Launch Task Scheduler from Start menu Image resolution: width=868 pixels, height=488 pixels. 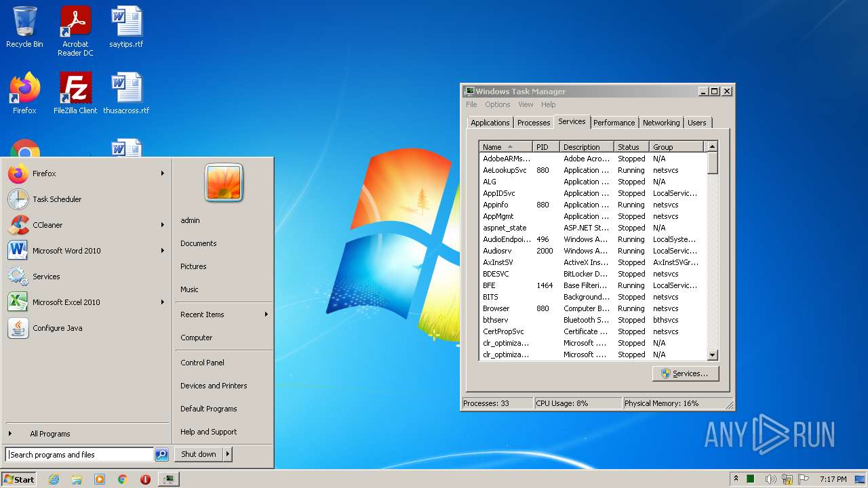[x=86, y=199]
